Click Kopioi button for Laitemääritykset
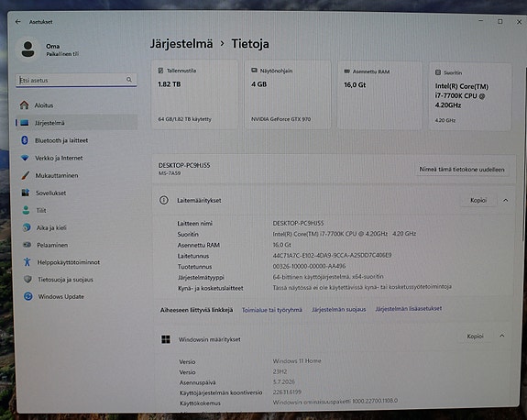527x420 pixels. point(478,201)
